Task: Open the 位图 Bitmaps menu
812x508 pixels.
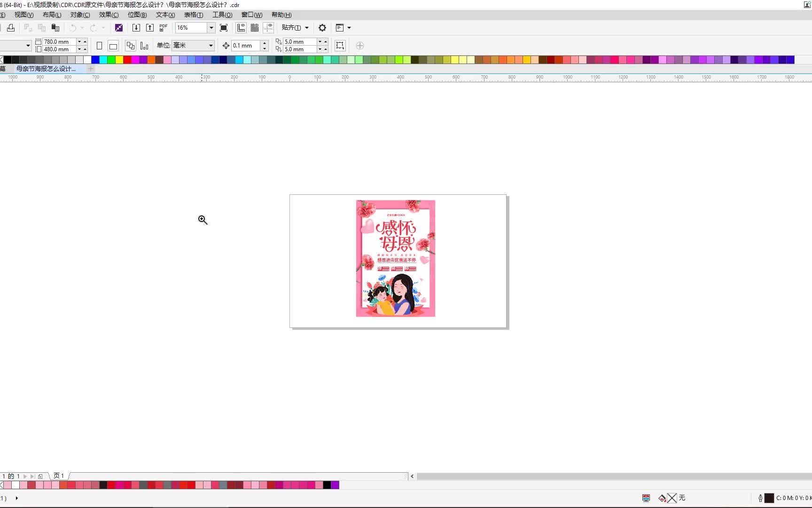Action: click(137, 15)
